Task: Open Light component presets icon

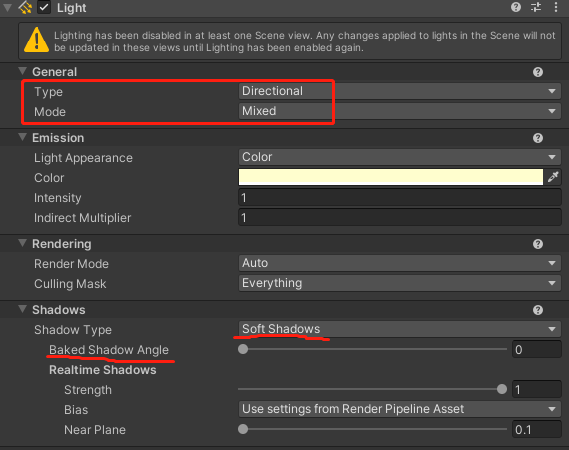Action: (536, 7)
